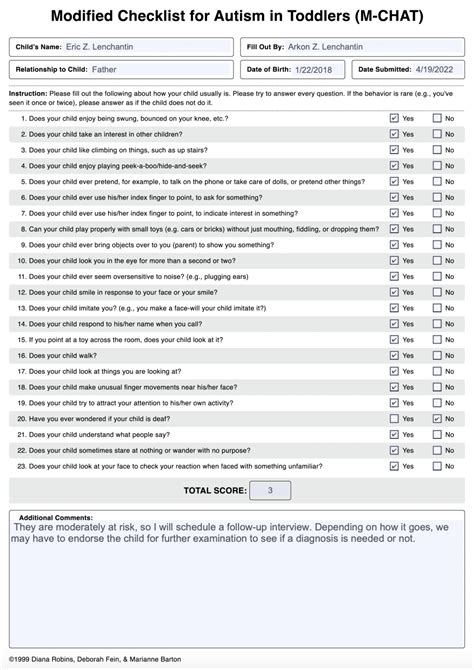Click the Fill Out By name field
474x670 pixels.
tap(374, 47)
